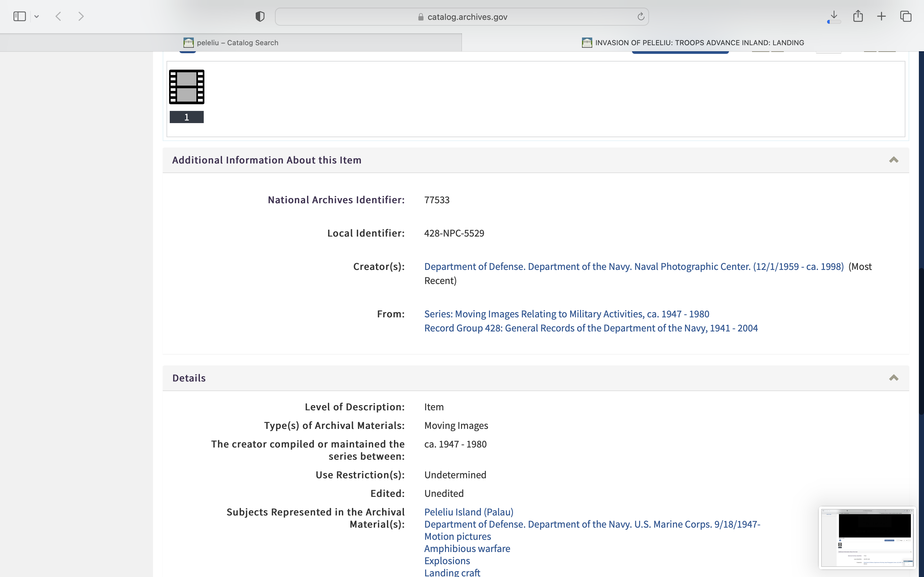Toggle the Safari sidebar icon
The image size is (924, 577).
coord(20,16)
